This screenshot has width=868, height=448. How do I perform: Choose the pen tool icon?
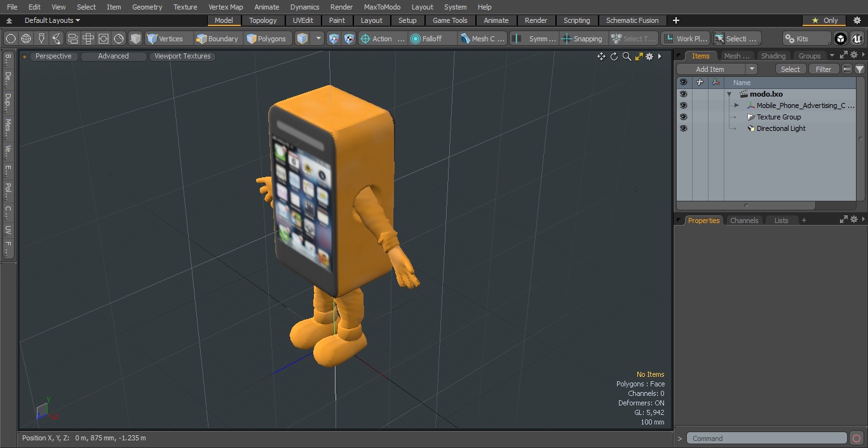[x=41, y=39]
